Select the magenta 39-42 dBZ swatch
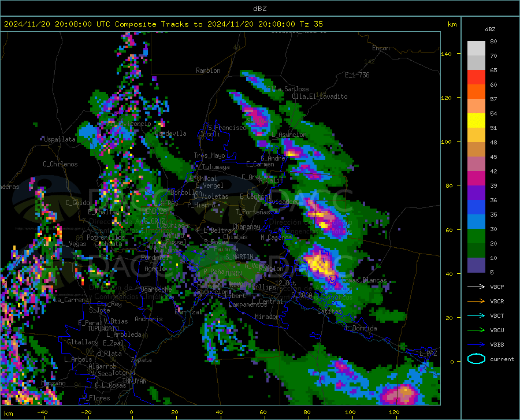This screenshot has height=420, width=520. 476,179
